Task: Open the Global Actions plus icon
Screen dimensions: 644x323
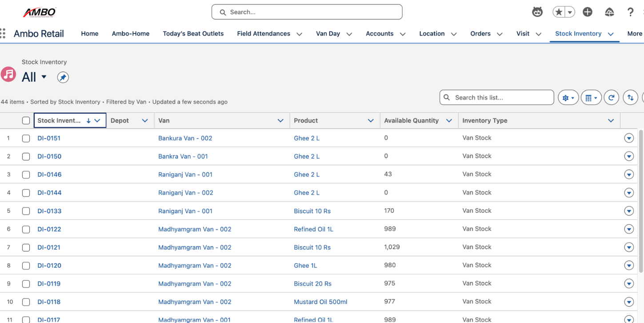Action: pyautogui.click(x=588, y=12)
